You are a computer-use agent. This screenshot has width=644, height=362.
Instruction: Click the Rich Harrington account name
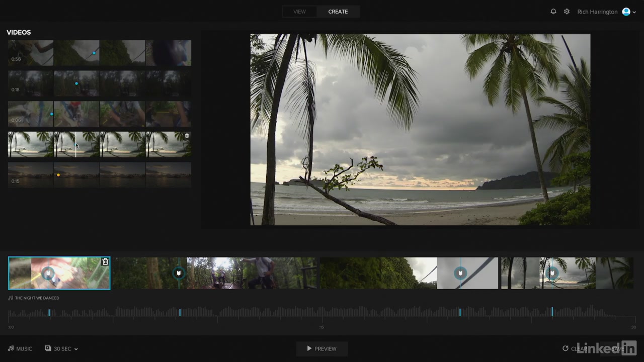597,12
